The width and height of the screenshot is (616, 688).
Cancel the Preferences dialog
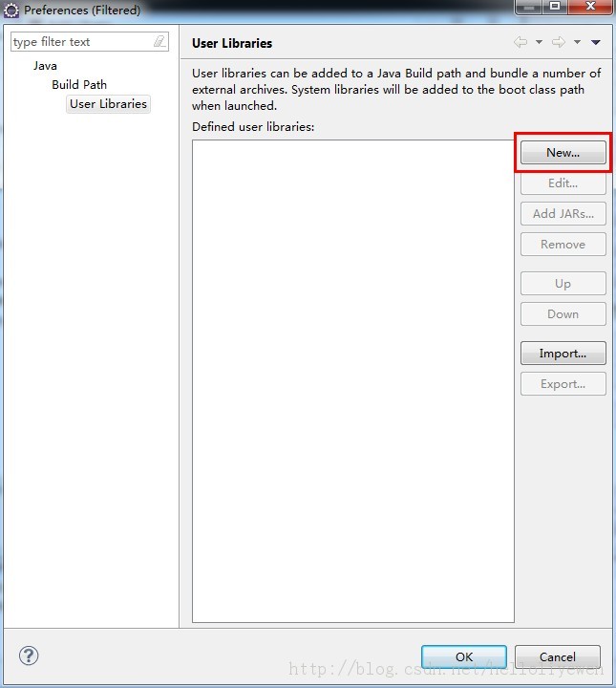(557, 656)
